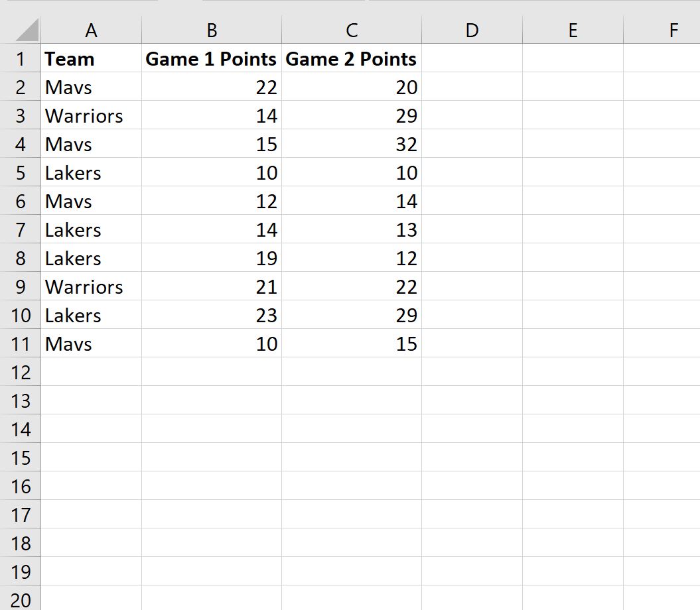Click the Game 2 Points header cell
This screenshot has width=700, height=610.
tap(352, 58)
